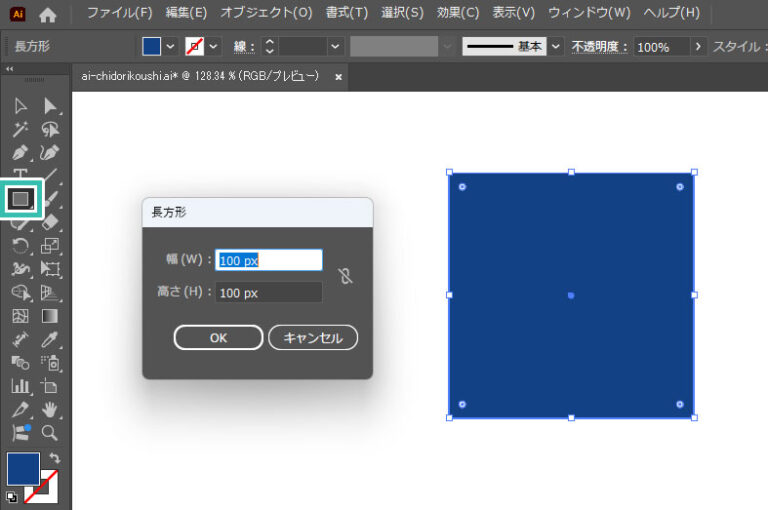Select the Hand tool
This screenshot has height=510, width=768.
(x=49, y=410)
